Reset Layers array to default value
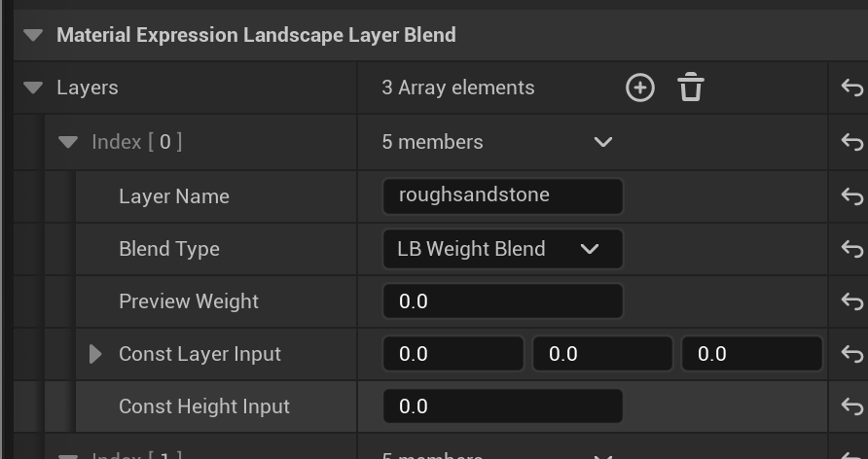 851,88
